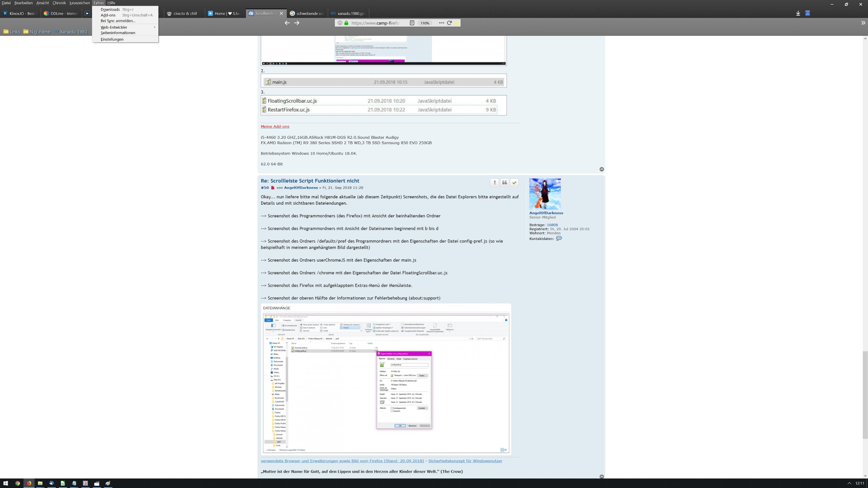Bookmark this page with star icon
Viewport: 868px width, 488px height.
point(457,23)
